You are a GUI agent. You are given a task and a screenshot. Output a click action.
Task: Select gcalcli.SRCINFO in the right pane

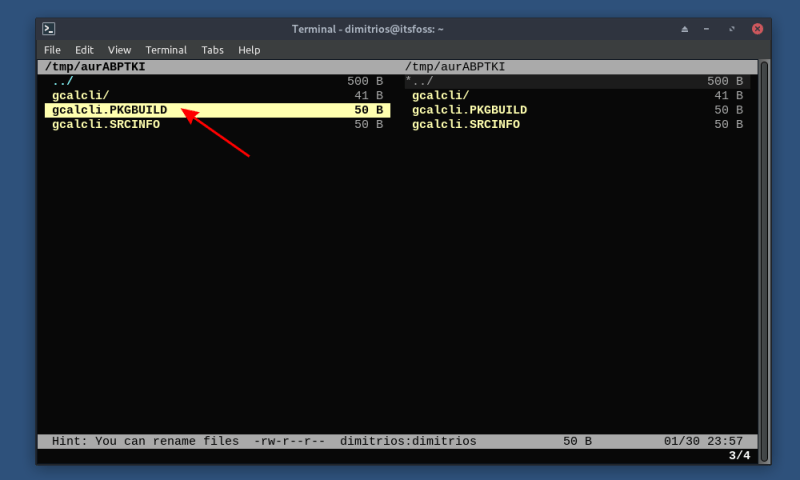coord(578,124)
